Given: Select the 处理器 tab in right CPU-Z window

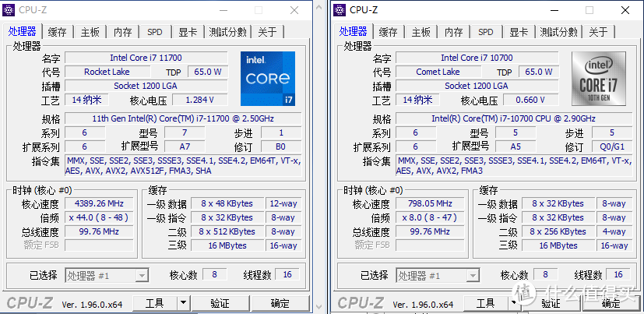Looking at the screenshot, I should pos(354,31).
